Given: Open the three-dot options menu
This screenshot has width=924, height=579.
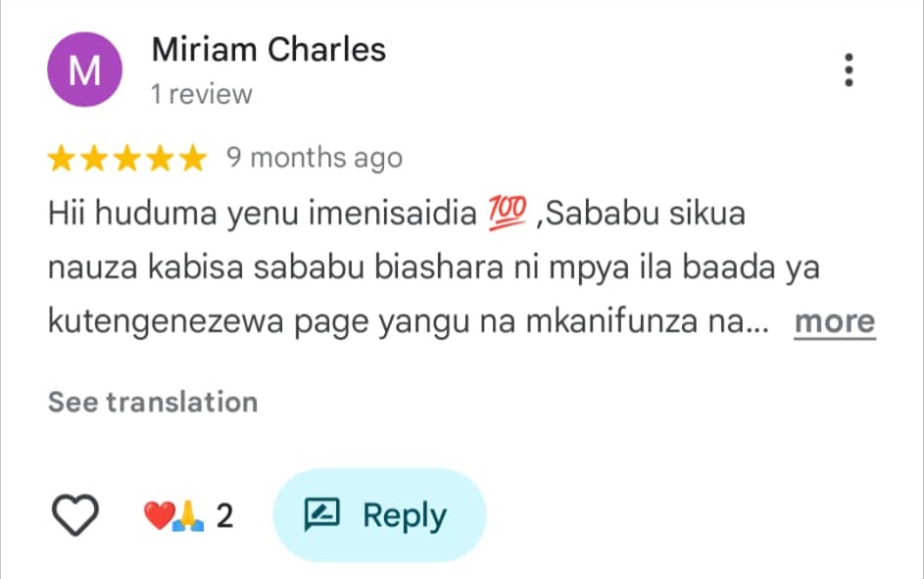Looking at the screenshot, I should click(x=849, y=71).
